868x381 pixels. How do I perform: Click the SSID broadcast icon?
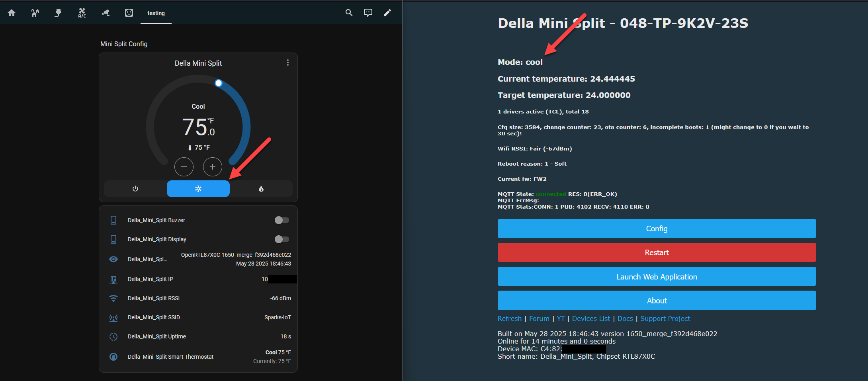[x=113, y=318]
